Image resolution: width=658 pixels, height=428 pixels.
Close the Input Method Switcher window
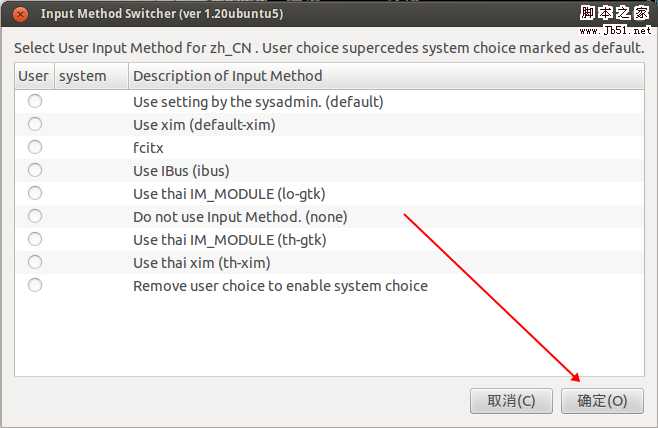pos(20,15)
